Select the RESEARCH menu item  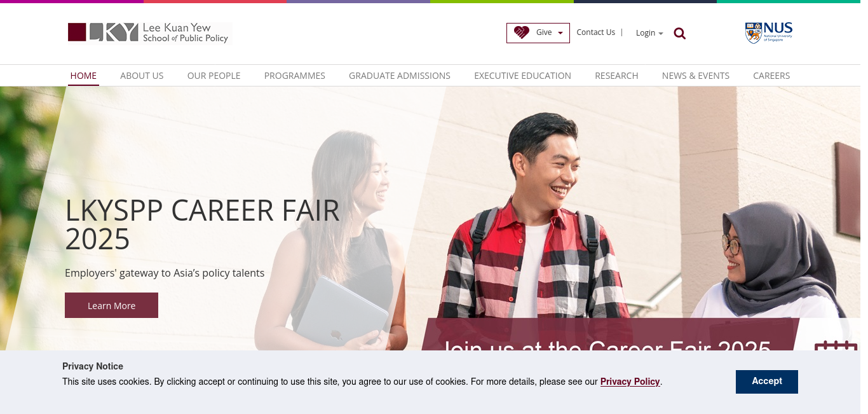point(616,76)
